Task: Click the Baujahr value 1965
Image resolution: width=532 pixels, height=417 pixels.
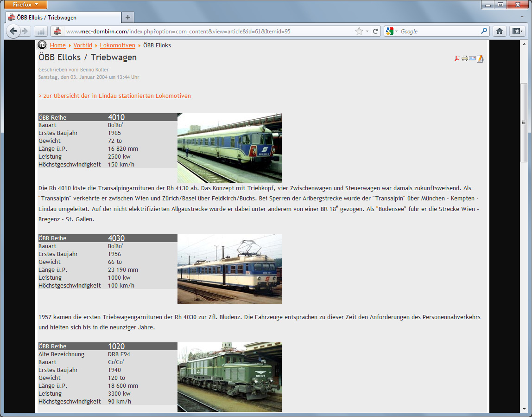Action: click(x=114, y=133)
